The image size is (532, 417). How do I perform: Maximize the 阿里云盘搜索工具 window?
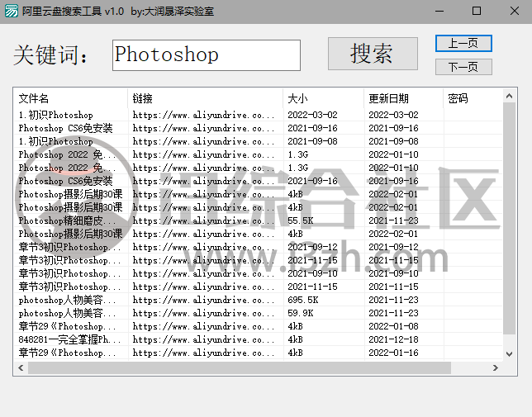477,12
